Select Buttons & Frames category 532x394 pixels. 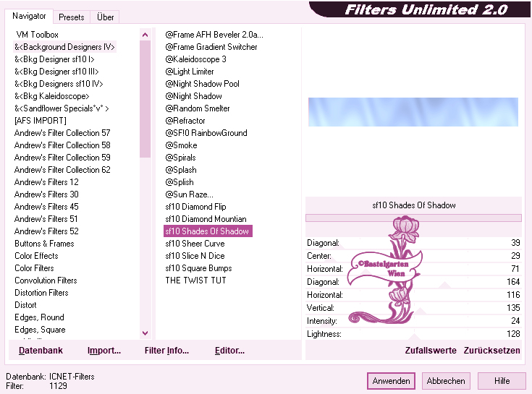(44, 244)
